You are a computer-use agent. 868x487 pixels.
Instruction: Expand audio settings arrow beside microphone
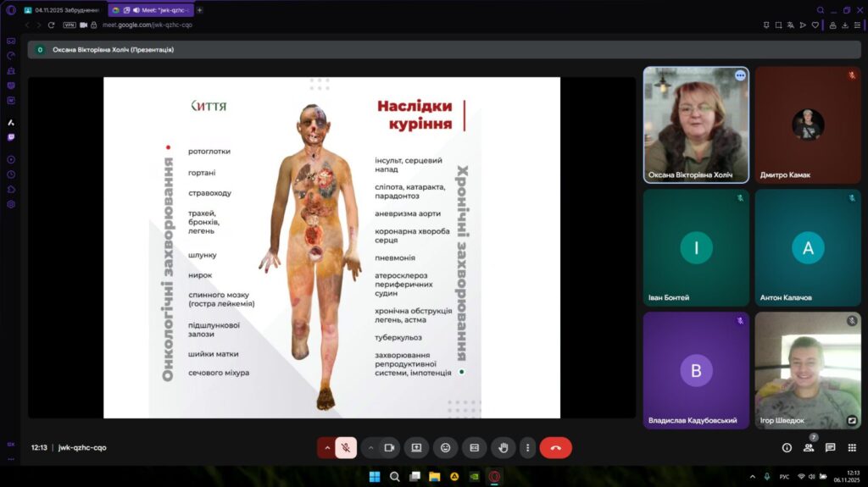[x=326, y=447]
